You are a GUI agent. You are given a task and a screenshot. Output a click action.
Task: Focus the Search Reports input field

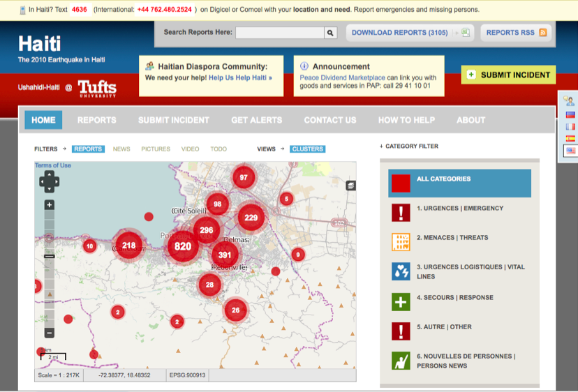(279, 33)
